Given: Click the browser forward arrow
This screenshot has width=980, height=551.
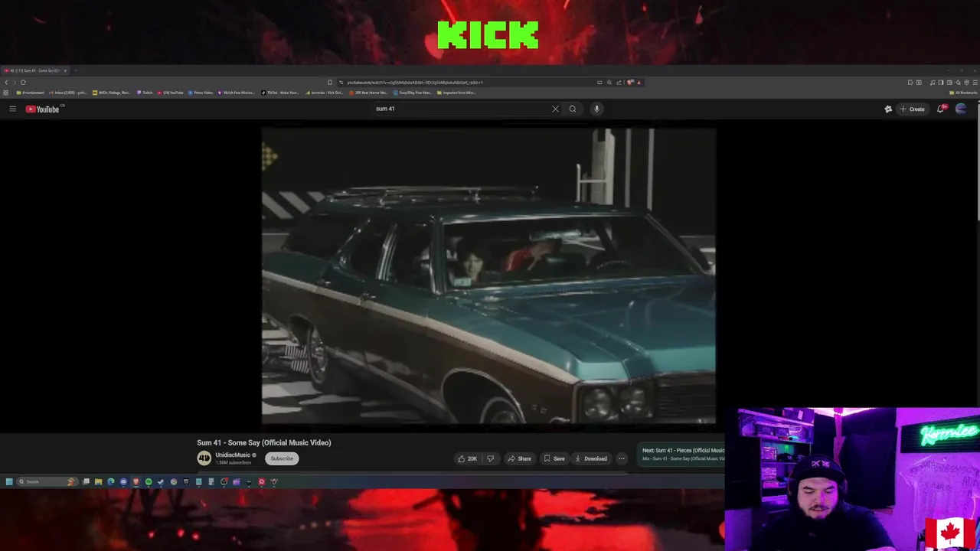Looking at the screenshot, I should click(15, 82).
